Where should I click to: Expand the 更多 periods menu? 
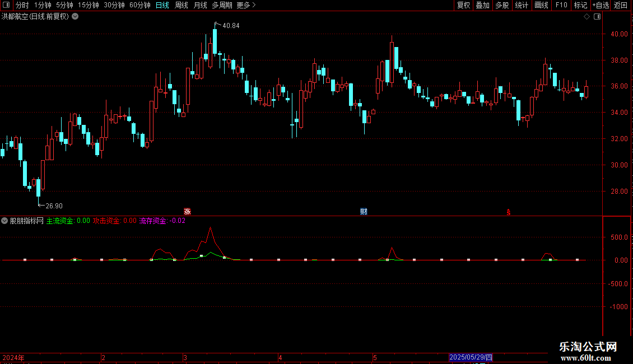[x=246, y=5]
